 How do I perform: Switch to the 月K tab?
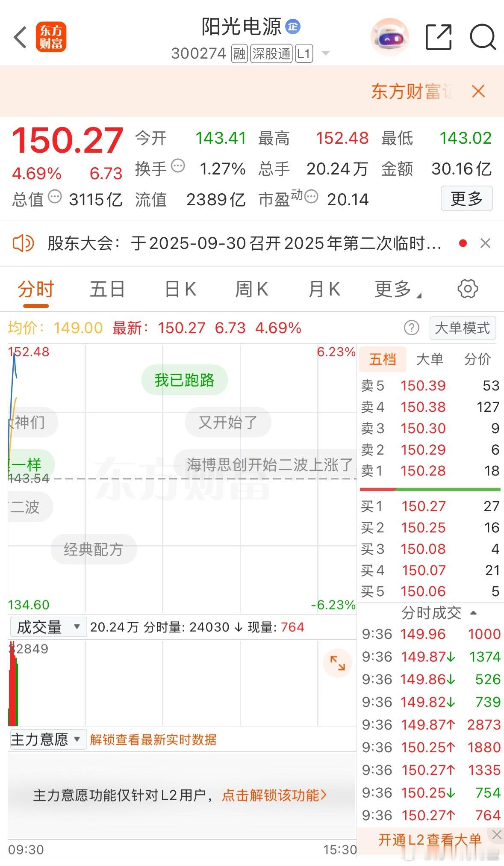click(x=324, y=290)
